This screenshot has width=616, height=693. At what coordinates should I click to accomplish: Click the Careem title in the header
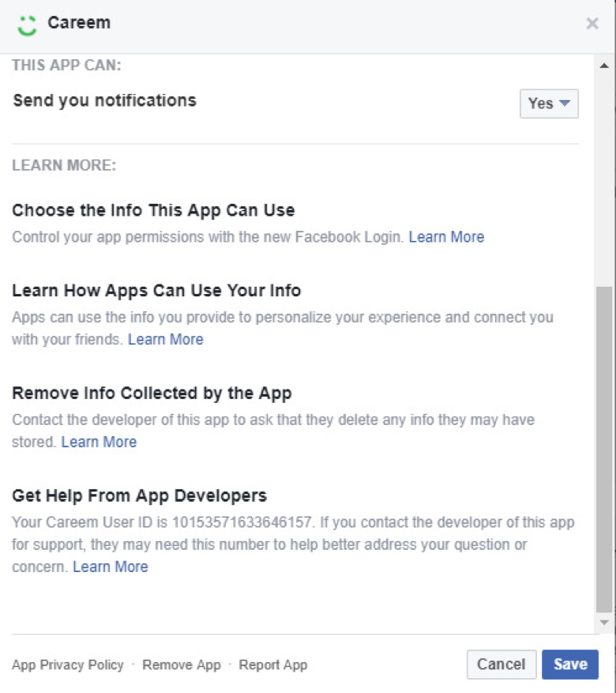pyautogui.click(x=79, y=23)
